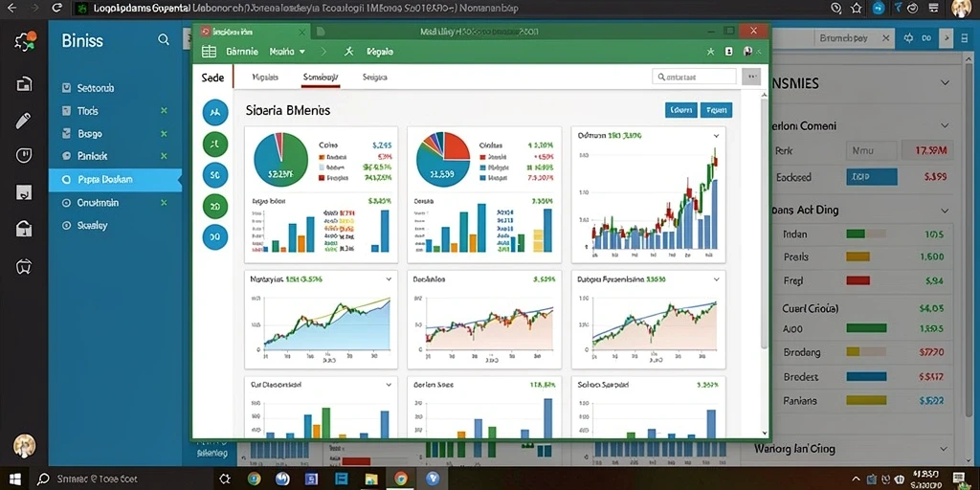Click the user avatar in green toolbar

[747, 52]
